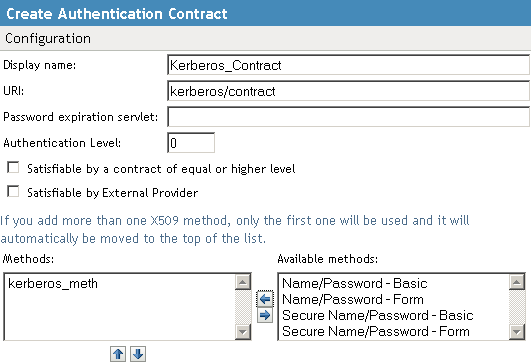Select Secure Name/Password - Basic method
531x362 pixels.
[378, 315]
